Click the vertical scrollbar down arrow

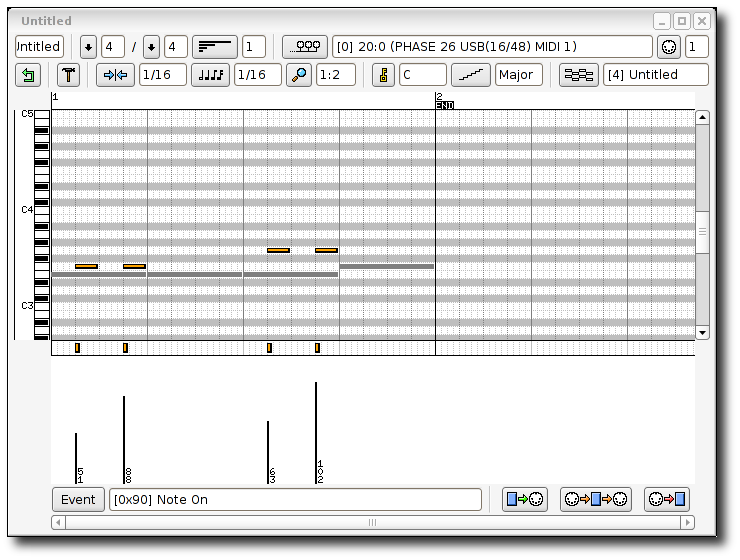click(702, 333)
